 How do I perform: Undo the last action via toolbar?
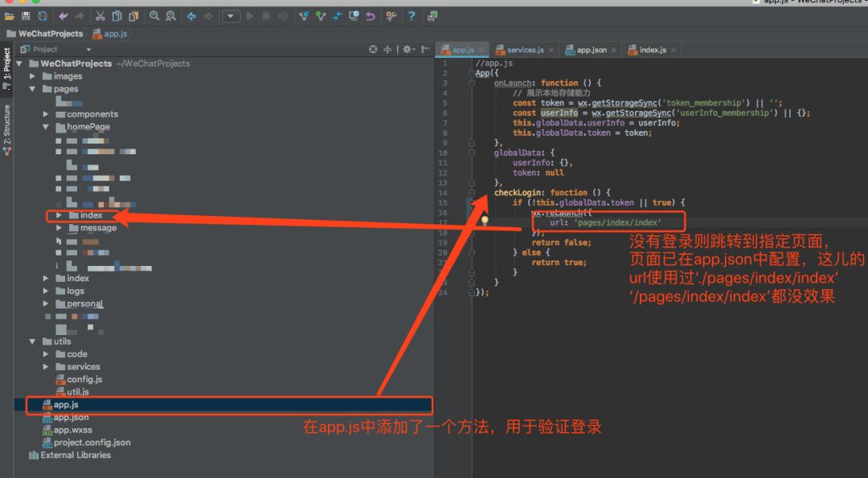(63, 17)
